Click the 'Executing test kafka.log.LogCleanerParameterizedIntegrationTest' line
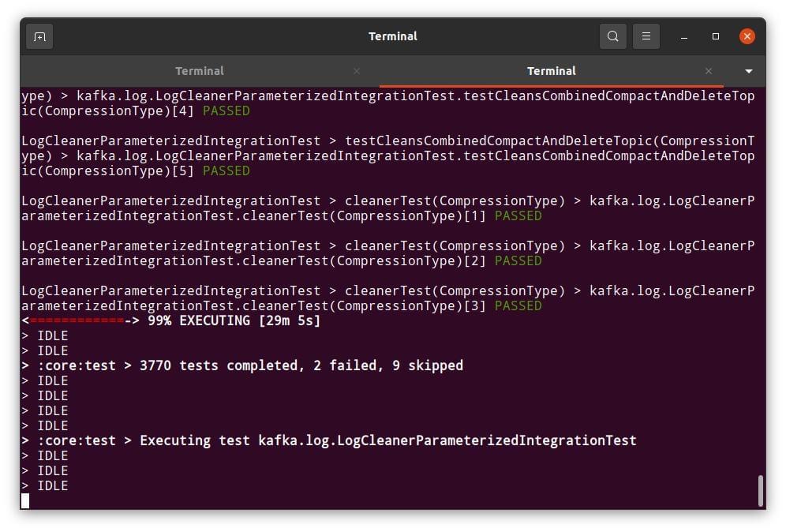Image resolution: width=786 pixels, height=532 pixels. click(329, 440)
